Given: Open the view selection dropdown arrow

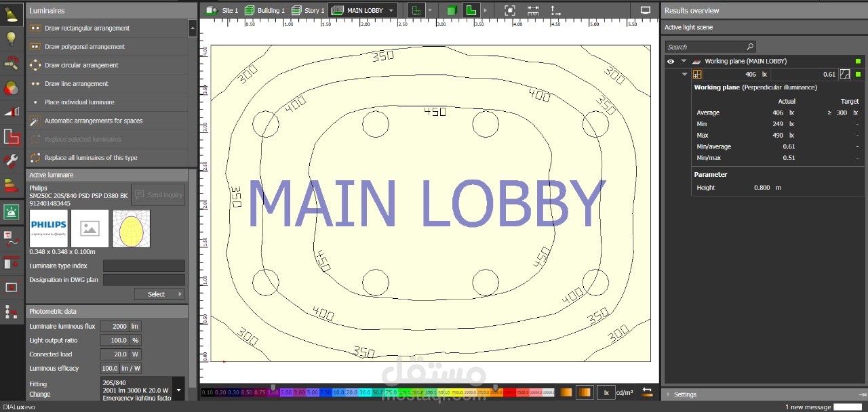Looking at the screenshot, I should (430, 11).
